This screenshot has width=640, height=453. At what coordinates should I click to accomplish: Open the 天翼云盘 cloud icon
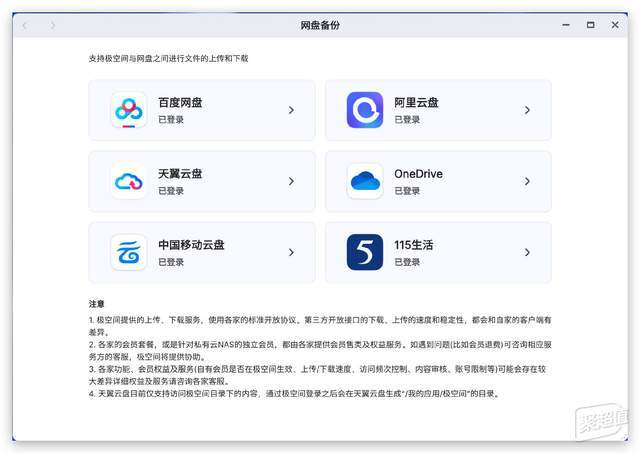click(129, 181)
